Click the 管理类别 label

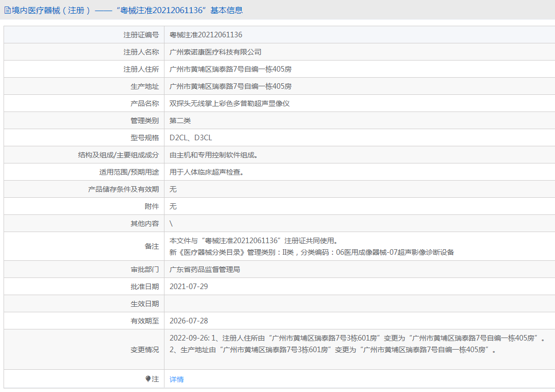144,121
